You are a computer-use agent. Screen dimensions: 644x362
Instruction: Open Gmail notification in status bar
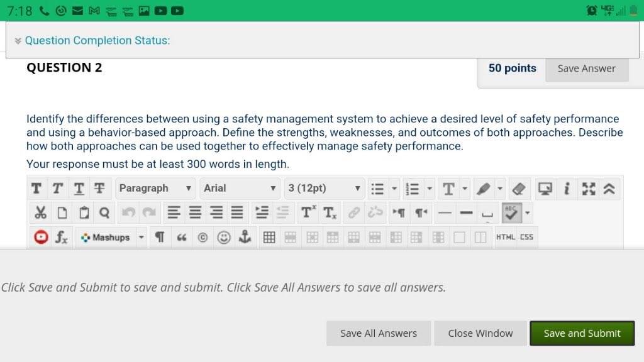(x=94, y=11)
